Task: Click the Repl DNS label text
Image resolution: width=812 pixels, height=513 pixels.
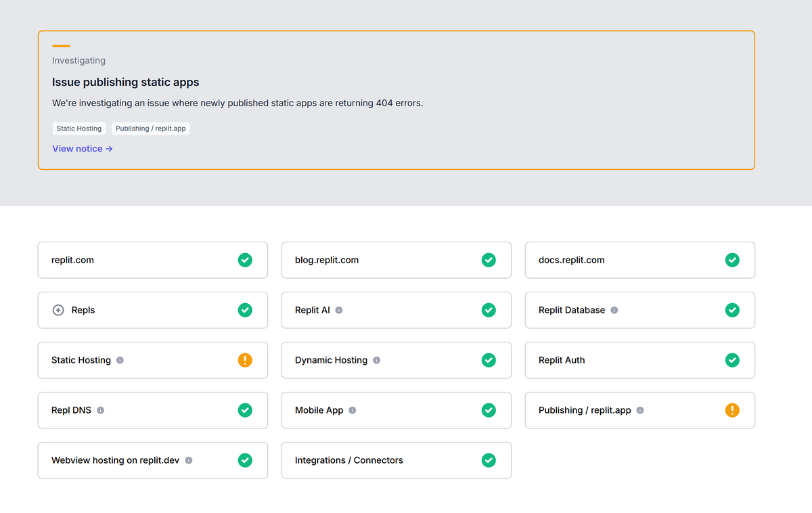Action: tap(71, 410)
